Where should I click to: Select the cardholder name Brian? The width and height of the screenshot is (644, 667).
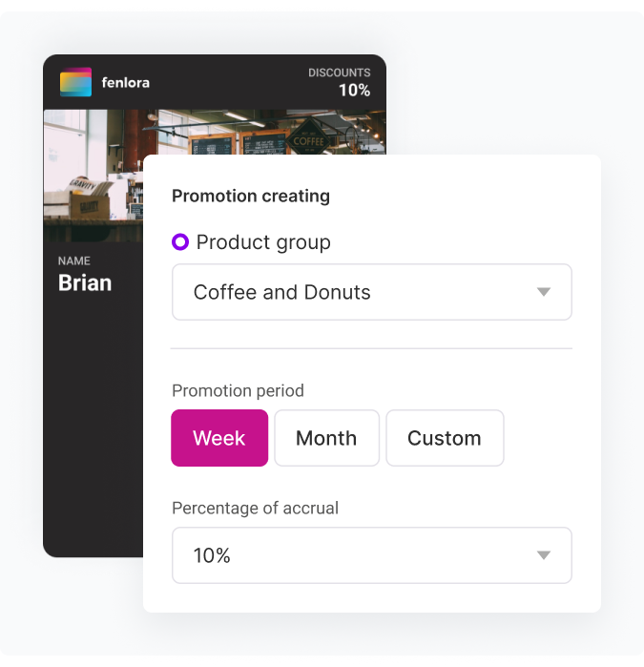click(x=85, y=282)
